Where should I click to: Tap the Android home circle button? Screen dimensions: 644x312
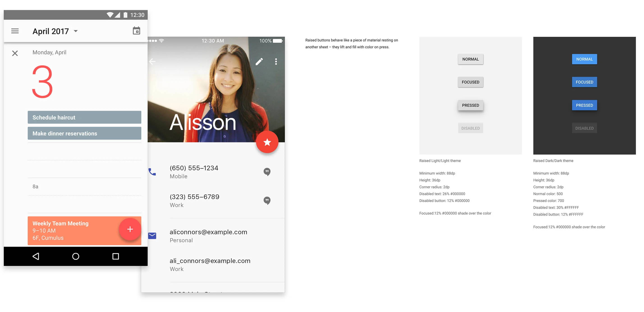click(76, 256)
